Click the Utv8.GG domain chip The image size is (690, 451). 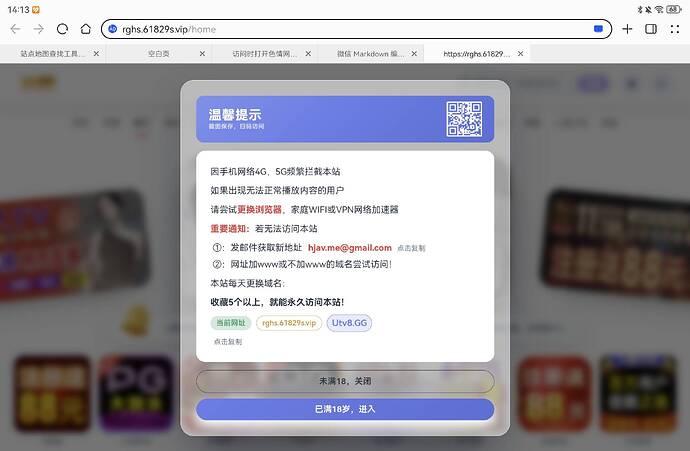[x=349, y=323]
